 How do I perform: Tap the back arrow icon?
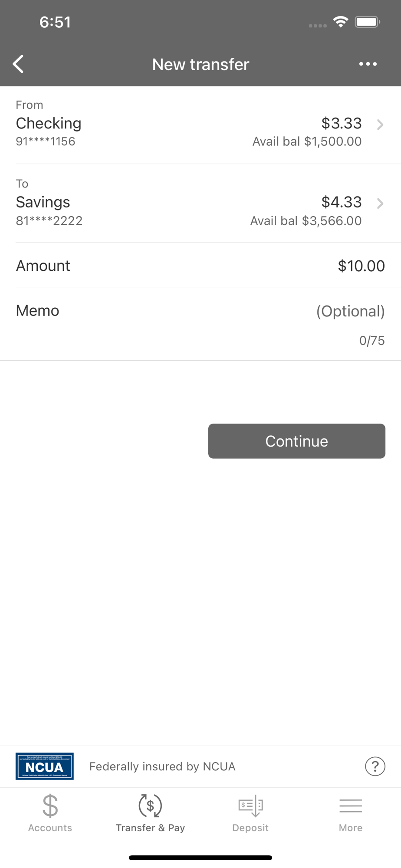click(18, 64)
